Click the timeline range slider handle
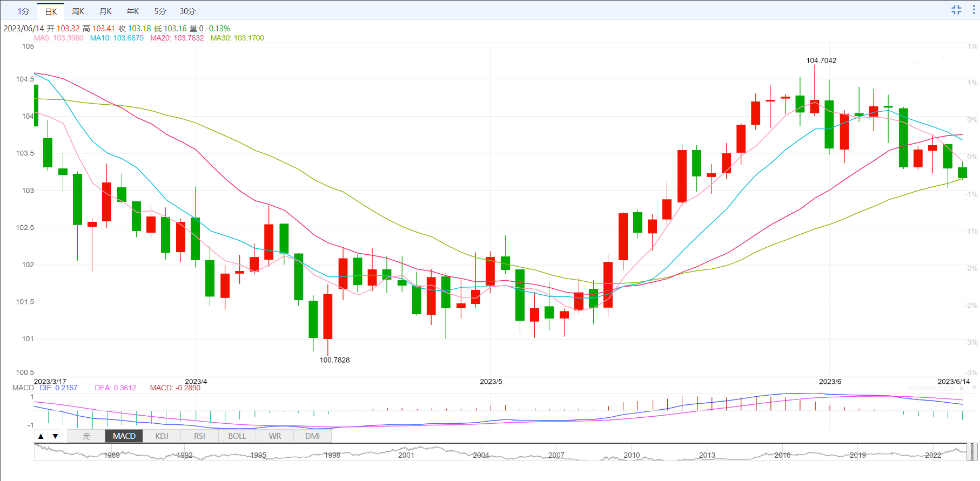This screenshot has height=481, width=980. click(971, 452)
